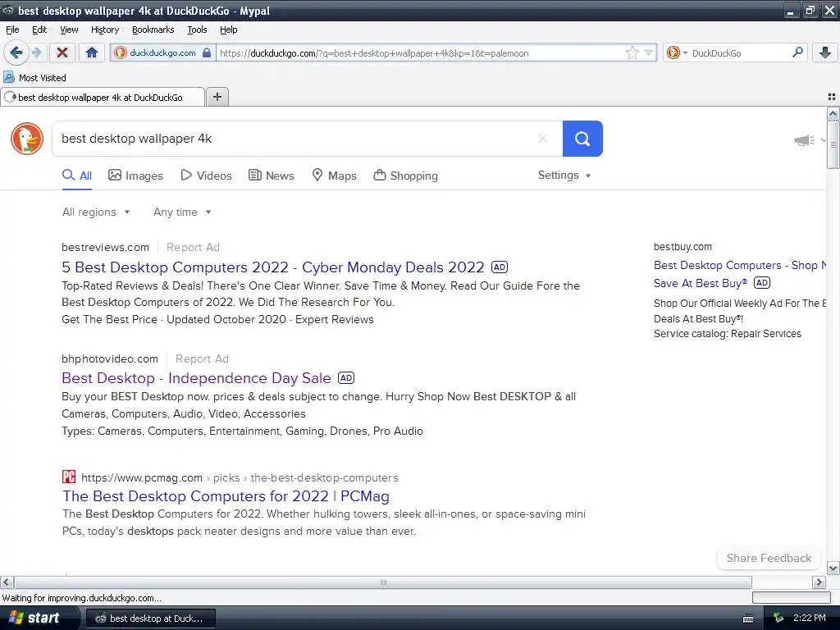Switch to Images results
The width and height of the screenshot is (840, 630).
click(x=135, y=176)
